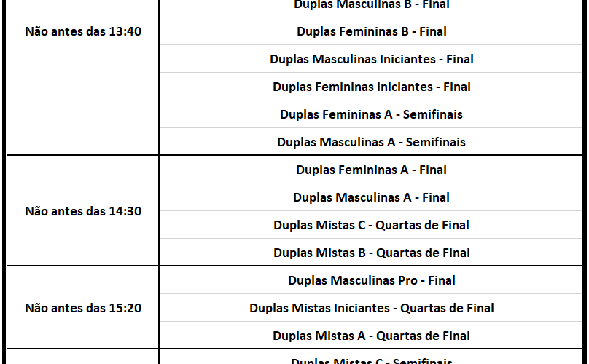Select 'Duplas Mistas A - Quartas de Final'
Image resolution: width=589 pixels, height=364 pixels.
tap(371, 336)
